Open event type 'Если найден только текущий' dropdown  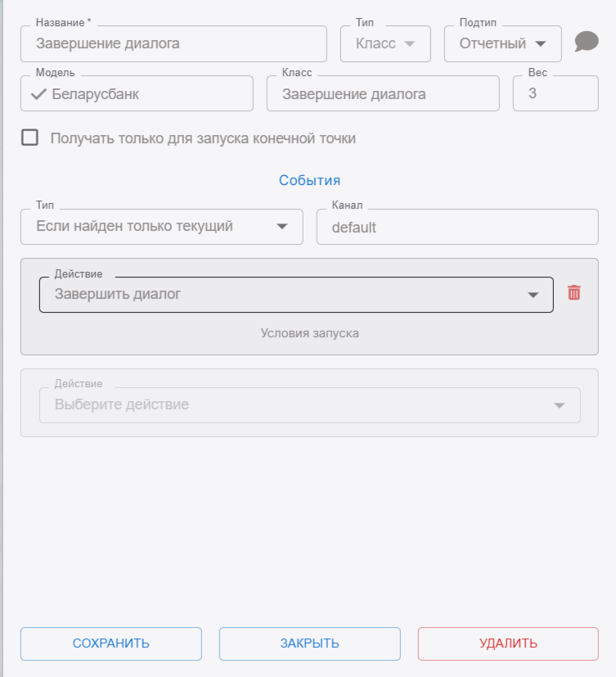pos(161,227)
